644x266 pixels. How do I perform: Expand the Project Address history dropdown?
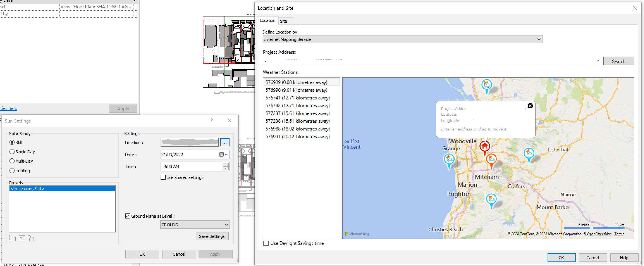598,61
